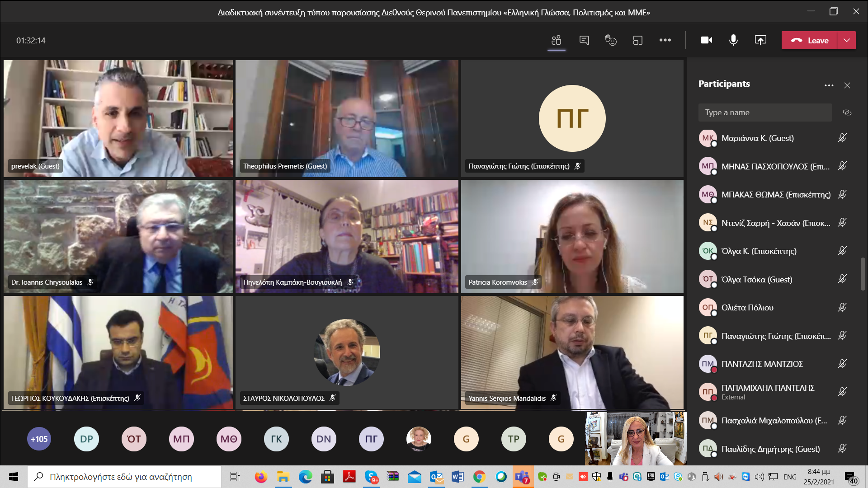This screenshot has width=868, height=488.
Task: Open the Windows notification center icon
Action: click(x=850, y=478)
